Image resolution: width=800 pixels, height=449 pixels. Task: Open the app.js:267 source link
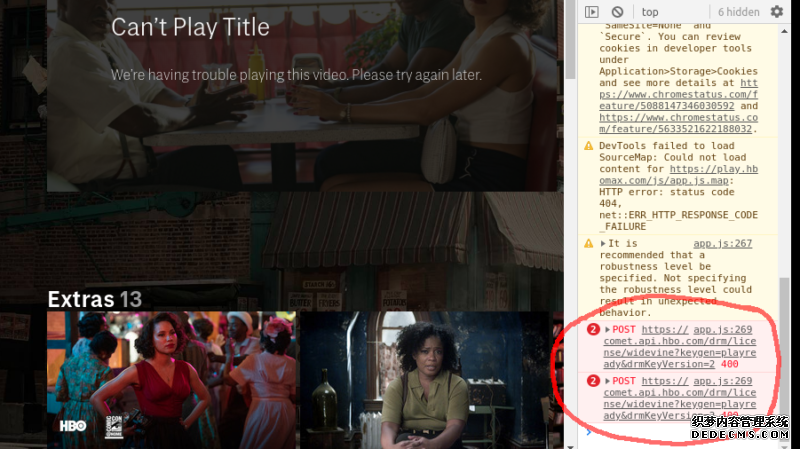pos(722,244)
